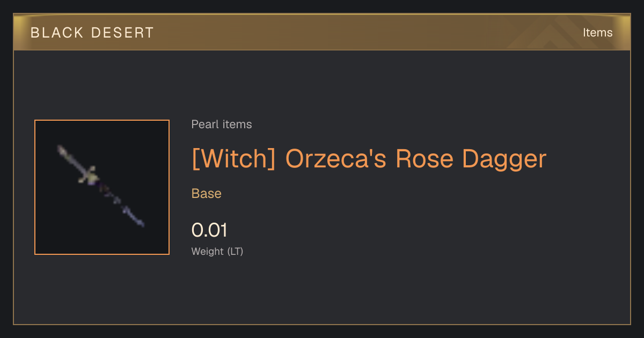Click the [Witch] class tag in title
Image resolution: width=644 pixels, height=338 pixels.
(x=234, y=159)
